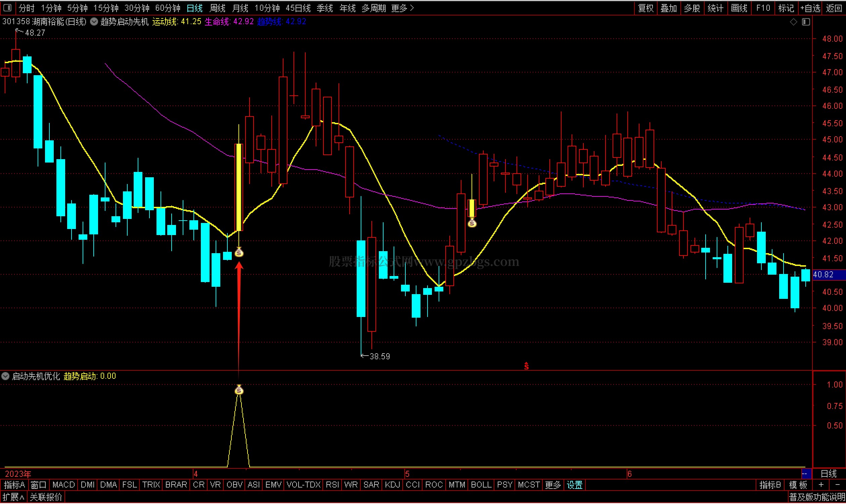Viewport: 846px width, 504px height.
Task: Open 普及版功能说明 link
Action: [x=816, y=498]
